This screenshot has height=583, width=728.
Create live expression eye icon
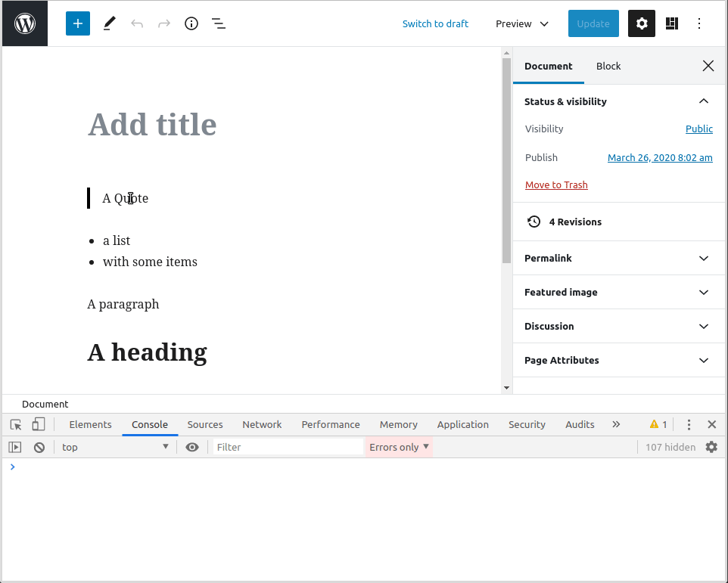(192, 447)
